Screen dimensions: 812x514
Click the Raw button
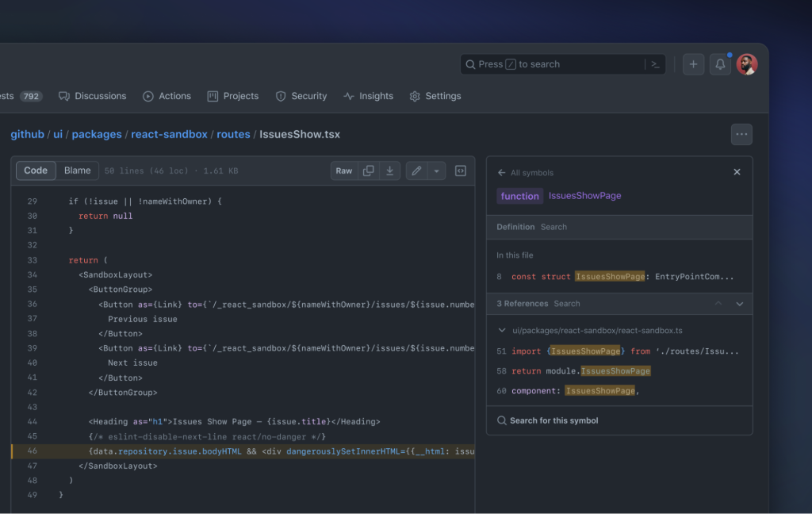[x=344, y=171]
